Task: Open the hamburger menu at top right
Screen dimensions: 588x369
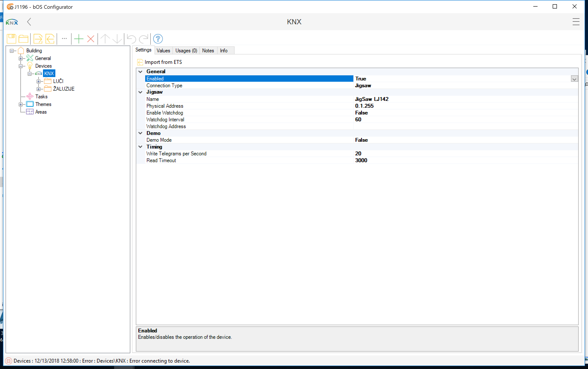Action: [x=576, y=22]
